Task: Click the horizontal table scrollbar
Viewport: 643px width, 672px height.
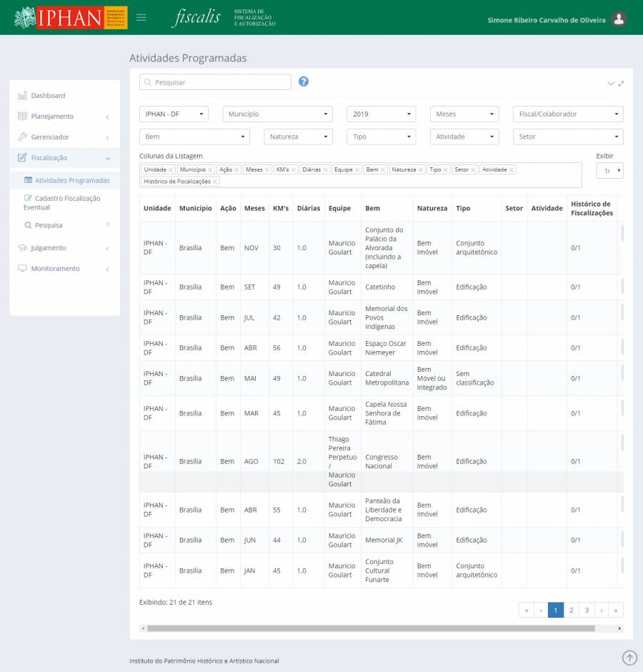Action: click(x=370, y=628)
